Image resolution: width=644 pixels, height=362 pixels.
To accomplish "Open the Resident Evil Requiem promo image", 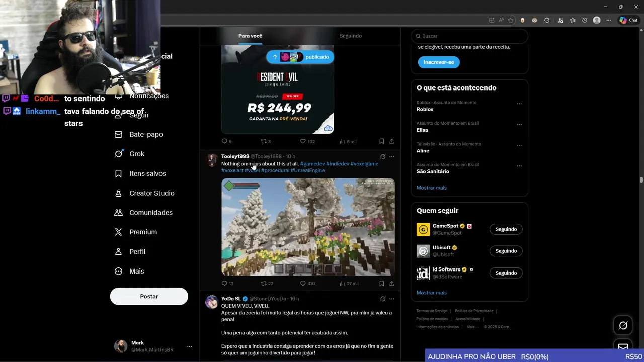I will click(278, 89).
